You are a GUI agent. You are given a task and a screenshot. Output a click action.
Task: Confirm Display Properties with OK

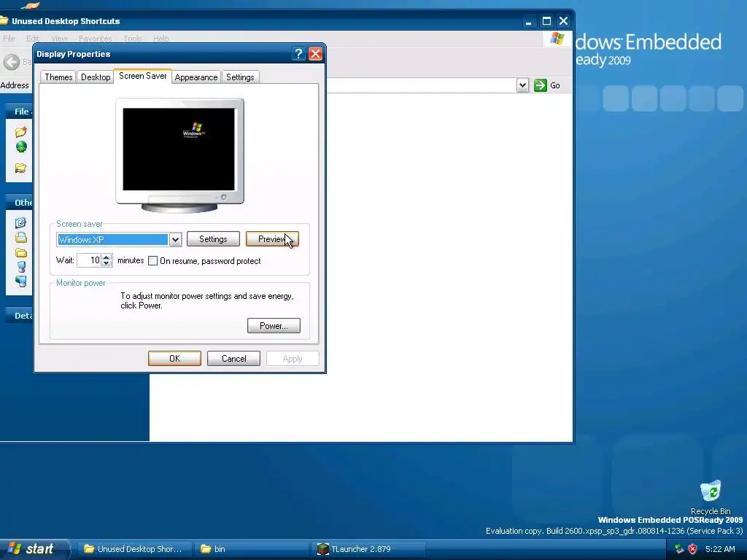click(174, 359)
